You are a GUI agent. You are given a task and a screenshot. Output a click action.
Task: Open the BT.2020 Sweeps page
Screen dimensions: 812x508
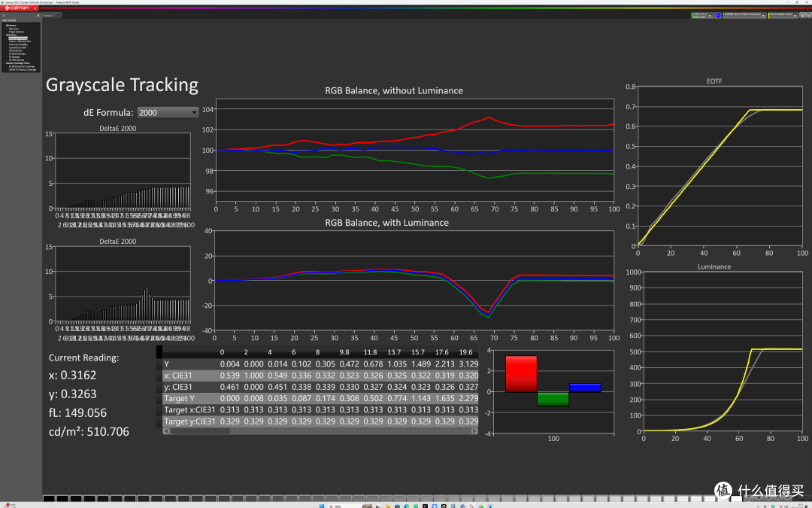click(x=17, y=54)
